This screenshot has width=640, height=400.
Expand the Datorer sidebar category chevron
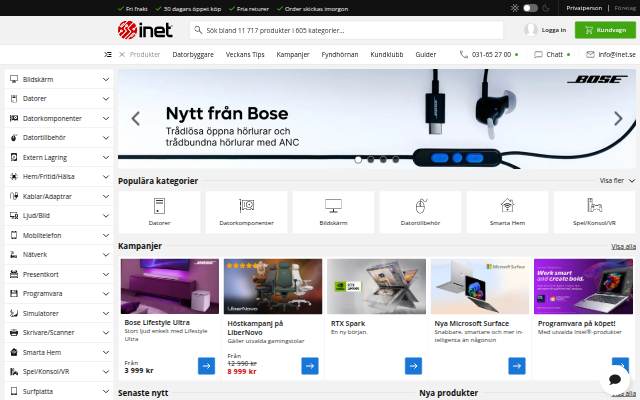106,99
